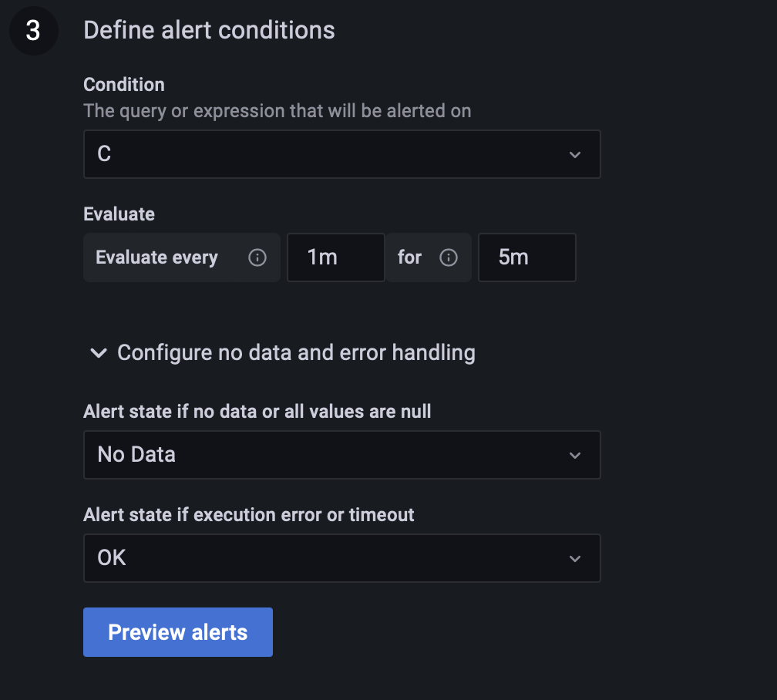
Task: Click the Define alert conditions heading
Action: pos(209,30)
